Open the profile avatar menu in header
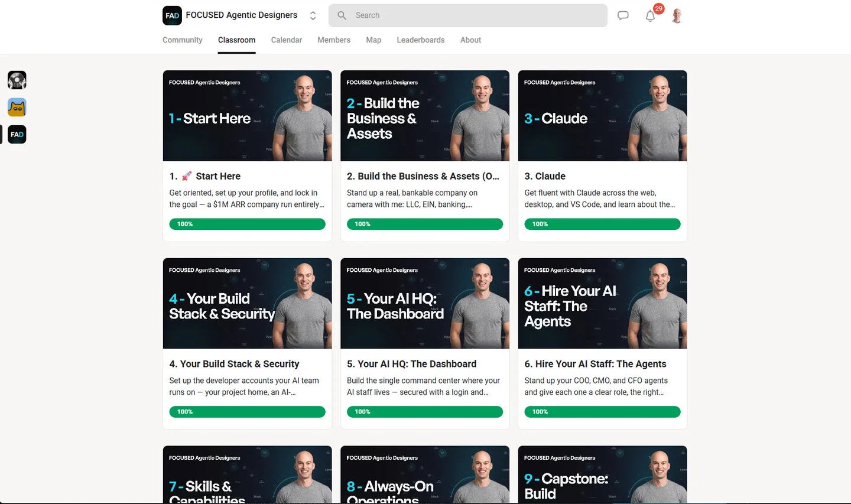Screen dimensions: 851x504 (x=677, y=16)
